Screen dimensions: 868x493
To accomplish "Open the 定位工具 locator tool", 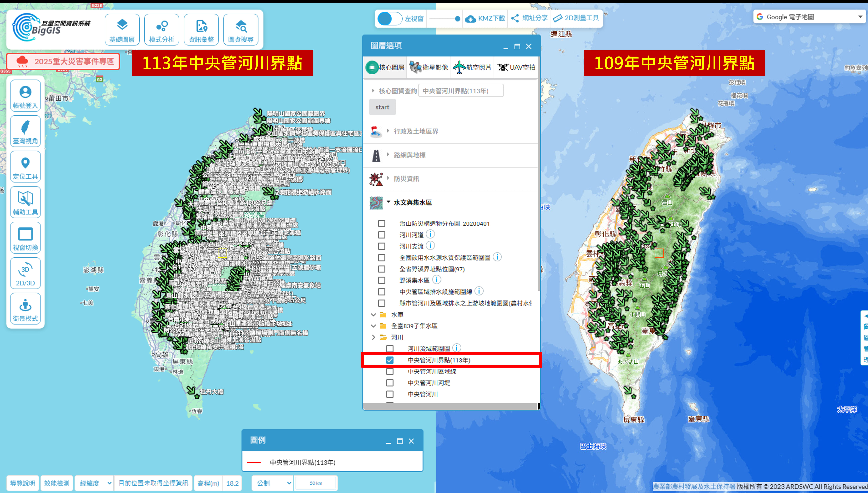I will point(25,167).
